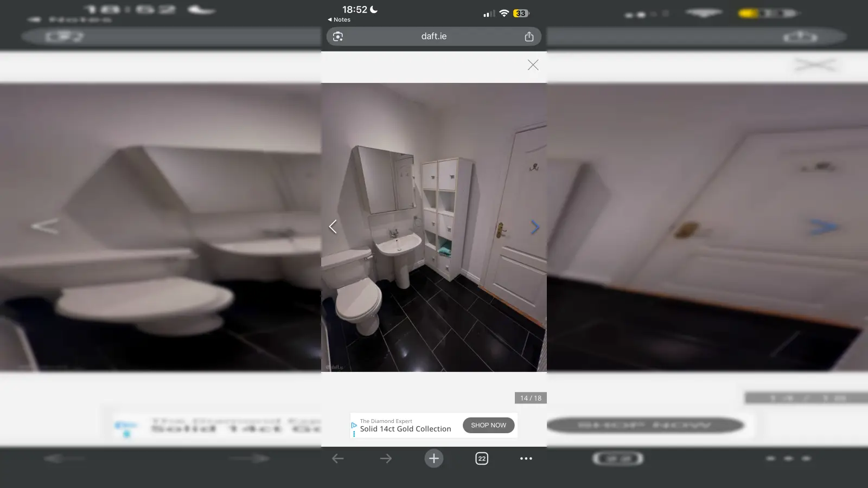Close the photo gallery with X
Viewport: 868px width, 488px height.
tap(533, 65)
